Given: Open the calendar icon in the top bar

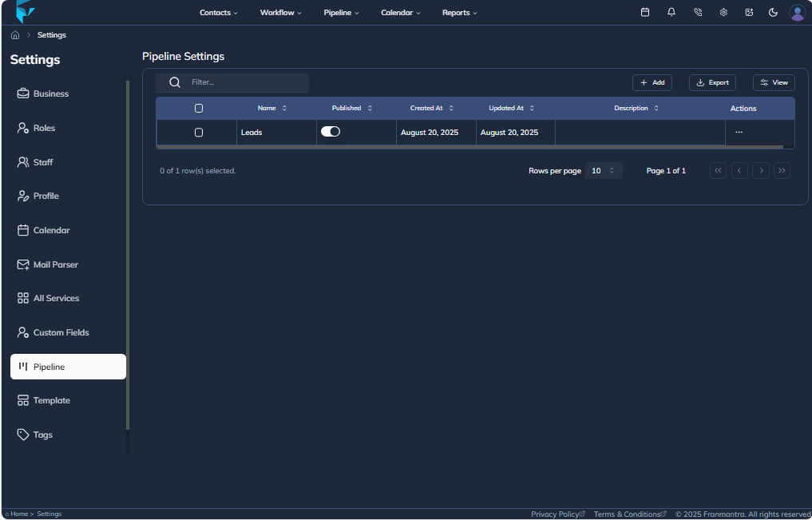Looking at the screenshot, I should 645,12.
